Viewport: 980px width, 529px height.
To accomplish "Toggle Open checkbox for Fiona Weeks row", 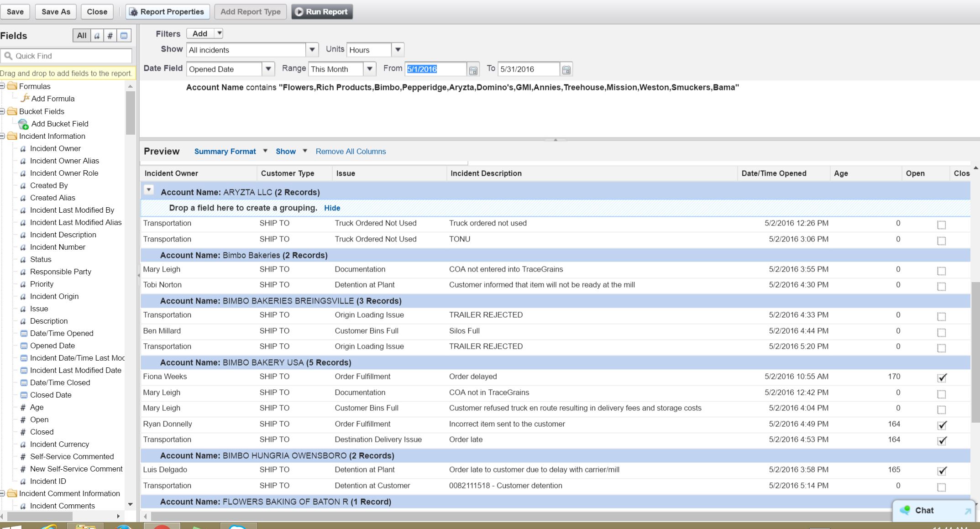I will [x=941, y=377].
